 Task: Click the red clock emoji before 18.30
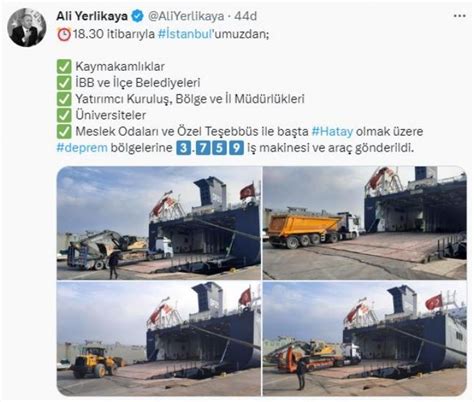(64, 34)
